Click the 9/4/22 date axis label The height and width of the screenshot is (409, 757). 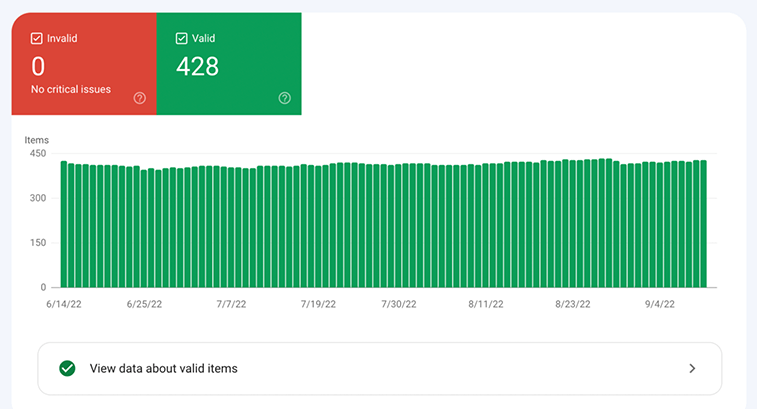click(659, 304)
